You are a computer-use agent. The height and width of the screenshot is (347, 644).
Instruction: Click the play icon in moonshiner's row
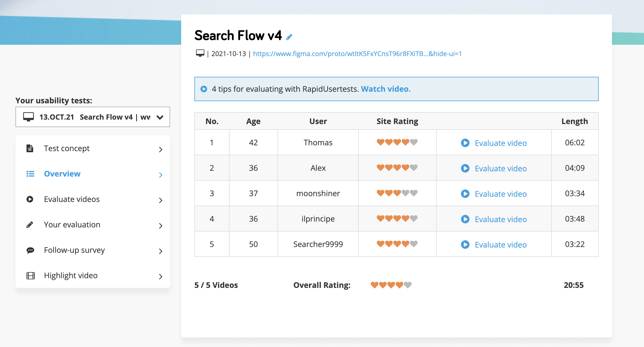pos(465,194)
